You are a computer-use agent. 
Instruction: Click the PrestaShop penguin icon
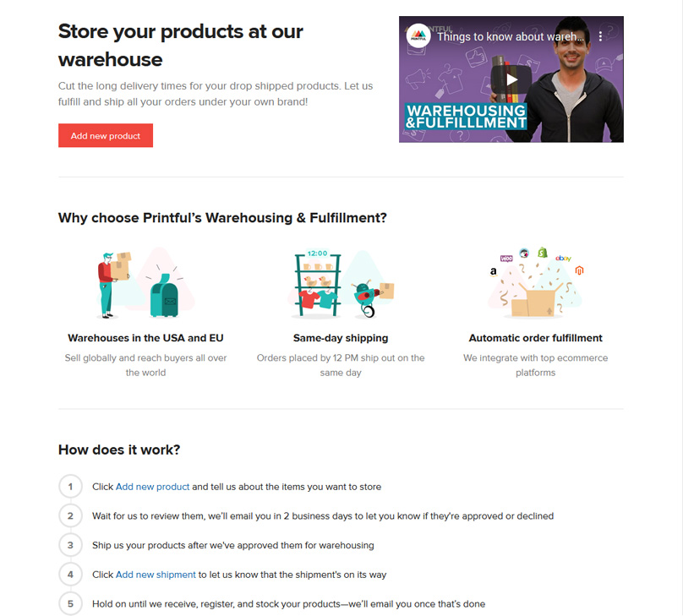pyautogui.click(x=524, y=253)
